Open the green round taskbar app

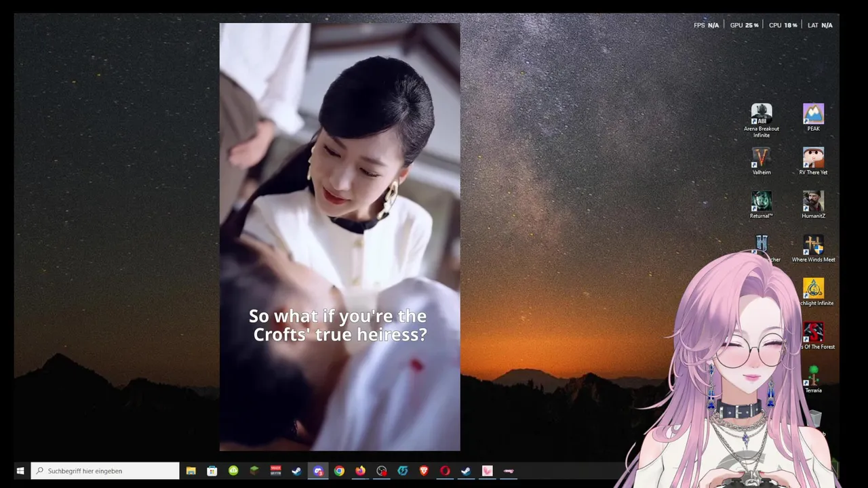coord(233,471)
